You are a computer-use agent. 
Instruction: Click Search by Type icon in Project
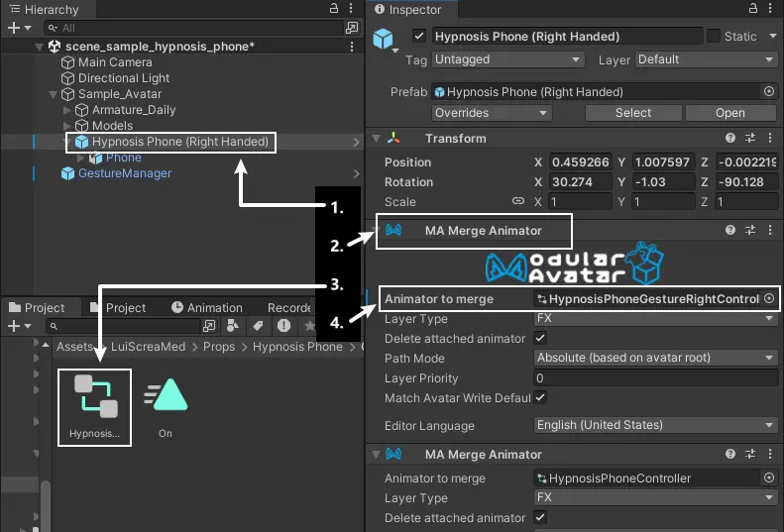coord(232,327)
